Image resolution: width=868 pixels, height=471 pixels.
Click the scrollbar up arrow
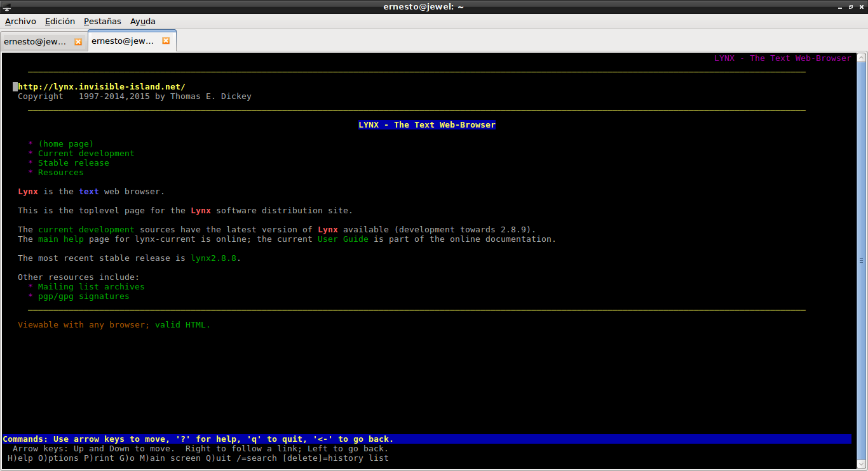click(861, 58)
